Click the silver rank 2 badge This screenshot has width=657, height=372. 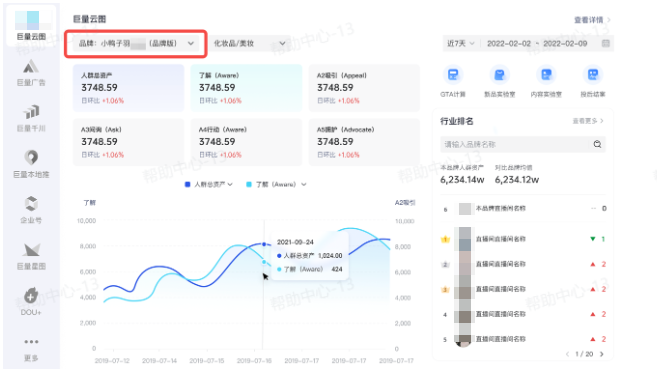[445, 264]
